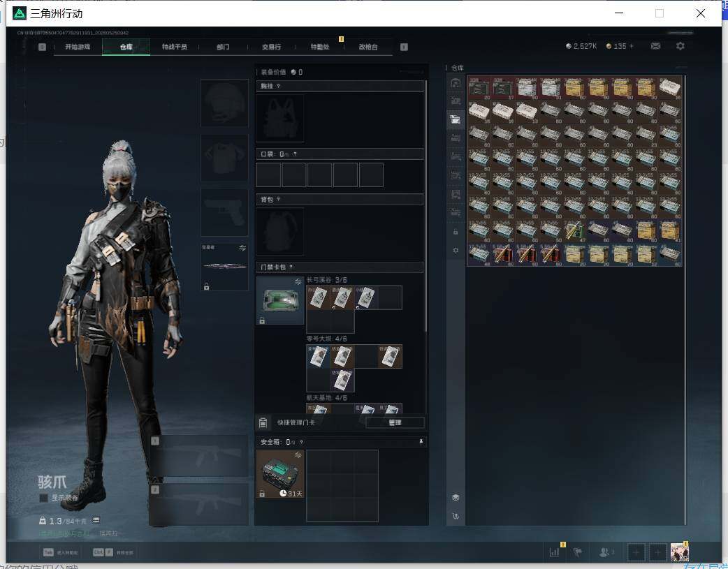This screenshot has width=728, height=569.
Task: Click the safe box item 31天
Action: [280, 474]
